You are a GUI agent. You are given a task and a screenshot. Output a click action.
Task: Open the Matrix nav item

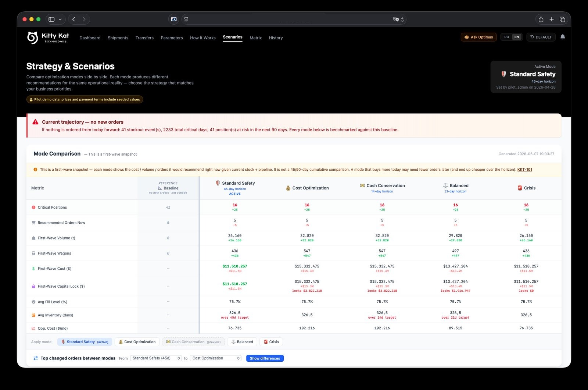(256, 38)
